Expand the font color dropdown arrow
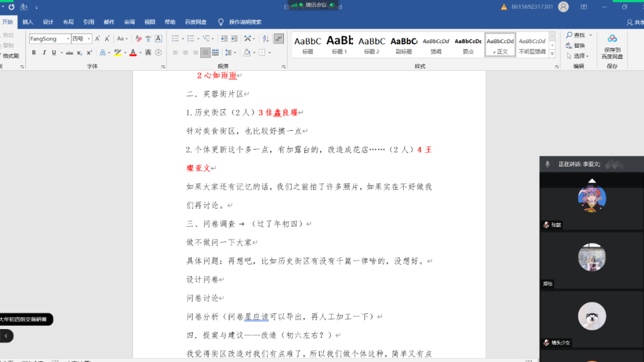Viewport: 644px width, 362px height. [x=140, y=53]
